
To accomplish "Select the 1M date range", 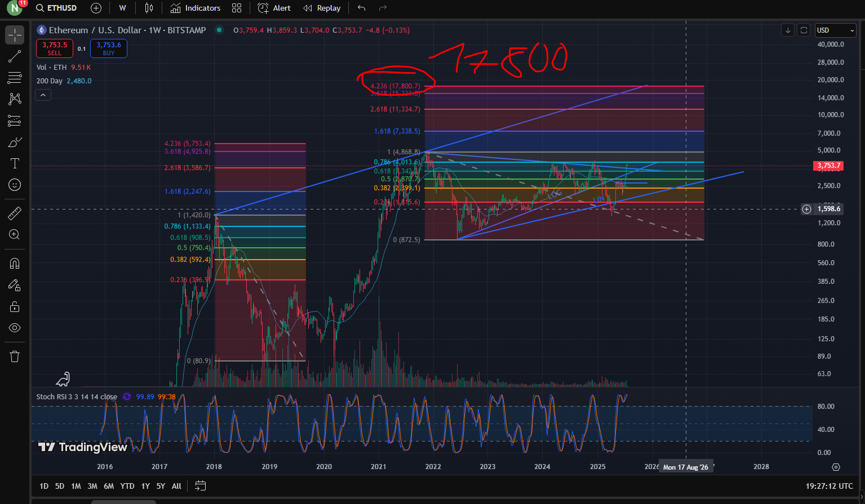I will click(76, 486).
